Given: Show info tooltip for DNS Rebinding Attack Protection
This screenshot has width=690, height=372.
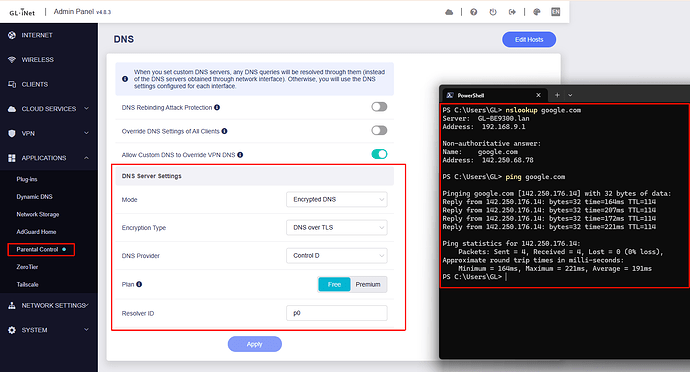Looking at the screenshot, I should (x=217, y=107).
